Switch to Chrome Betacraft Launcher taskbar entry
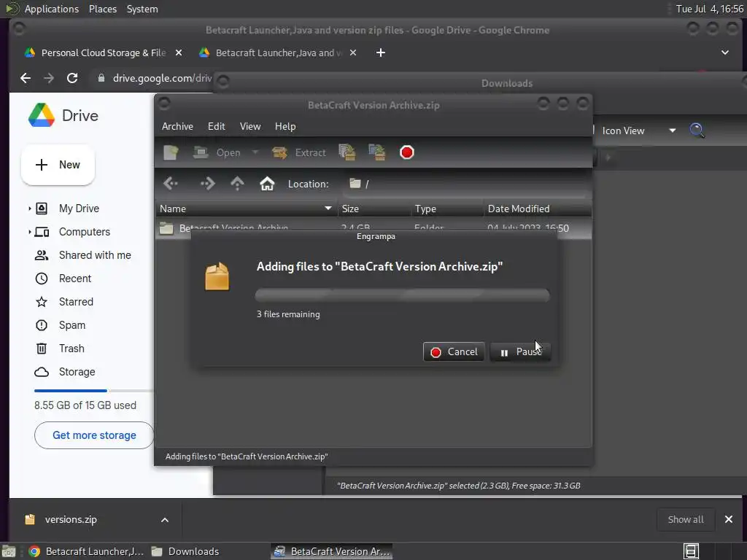 coord(87,551)
